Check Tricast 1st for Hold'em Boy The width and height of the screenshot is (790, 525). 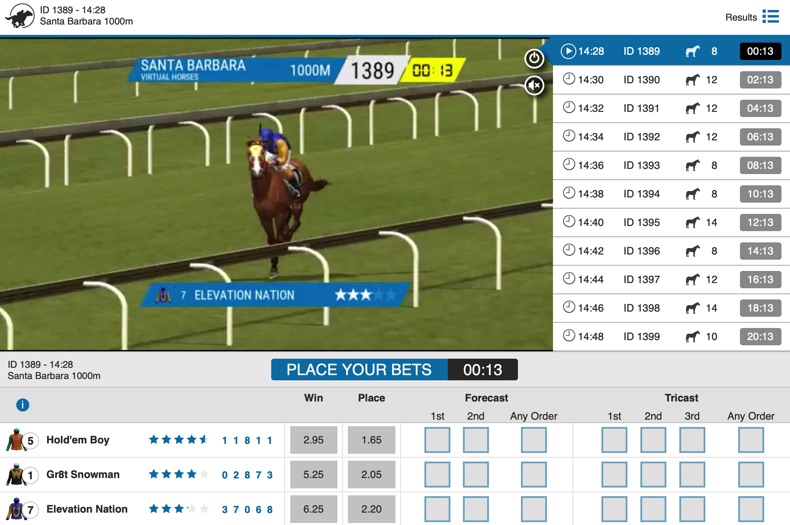pos(614,440)
